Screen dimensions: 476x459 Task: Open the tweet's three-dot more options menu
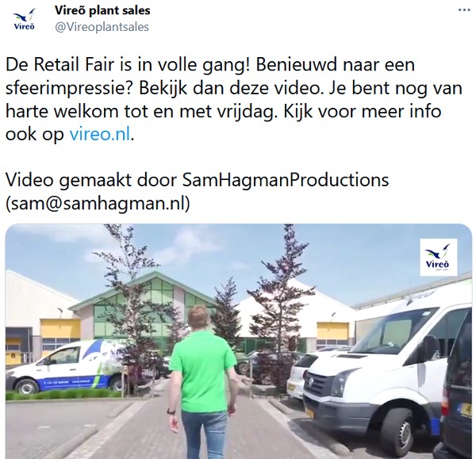click(464, 10)
